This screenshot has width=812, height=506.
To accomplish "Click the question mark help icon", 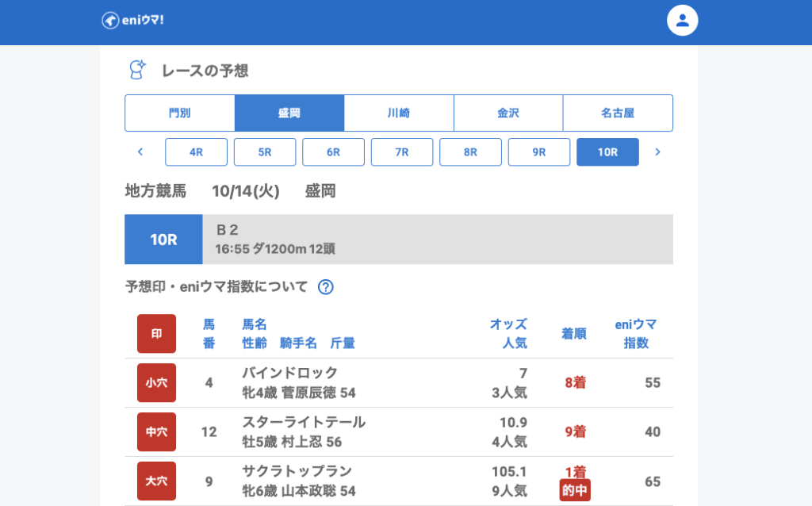I will coord(325,287).
